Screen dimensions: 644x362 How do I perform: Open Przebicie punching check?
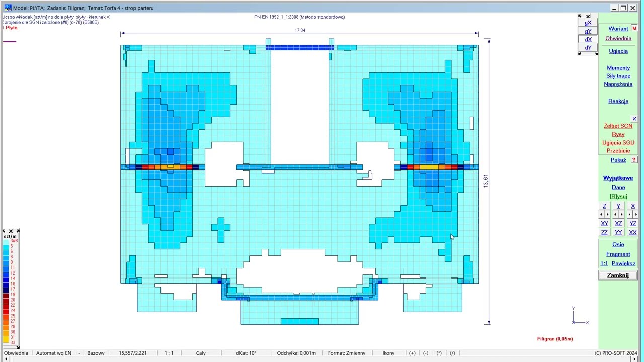point(618,151)
